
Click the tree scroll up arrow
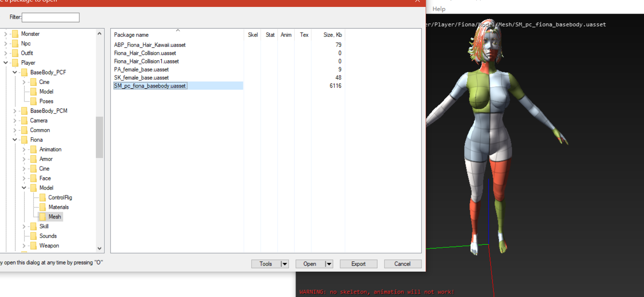pyautogui.click(x=99, y=33)
